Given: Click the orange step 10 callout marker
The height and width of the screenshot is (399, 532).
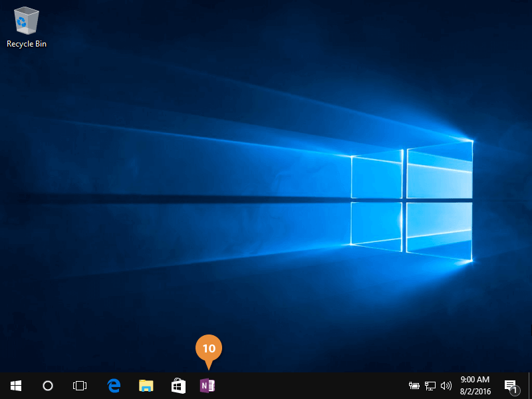Looking at the screenshot, I should coord(209,348).
